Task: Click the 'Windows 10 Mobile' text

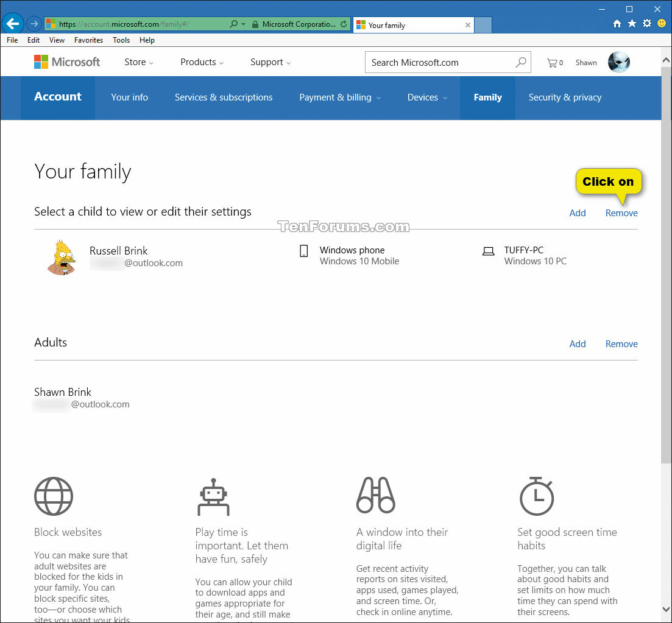Action: [x=359, y=261]
